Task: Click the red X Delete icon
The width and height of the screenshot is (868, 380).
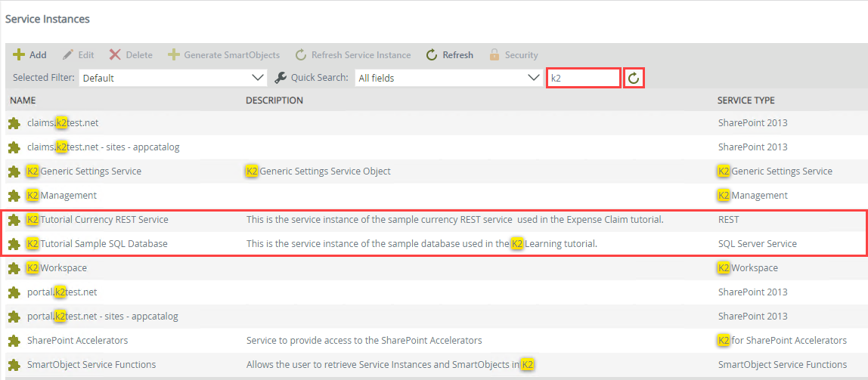Action: coord(115,54)
